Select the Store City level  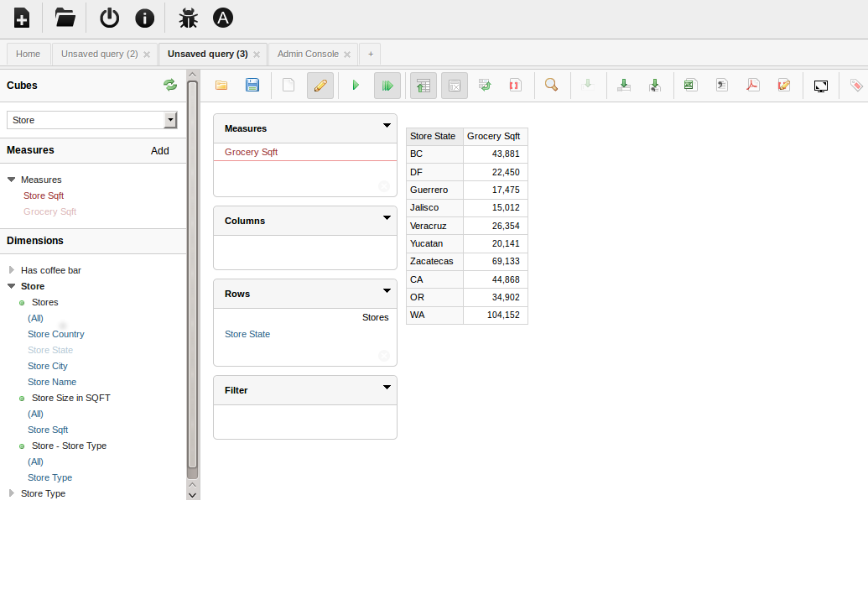(48, 366)
